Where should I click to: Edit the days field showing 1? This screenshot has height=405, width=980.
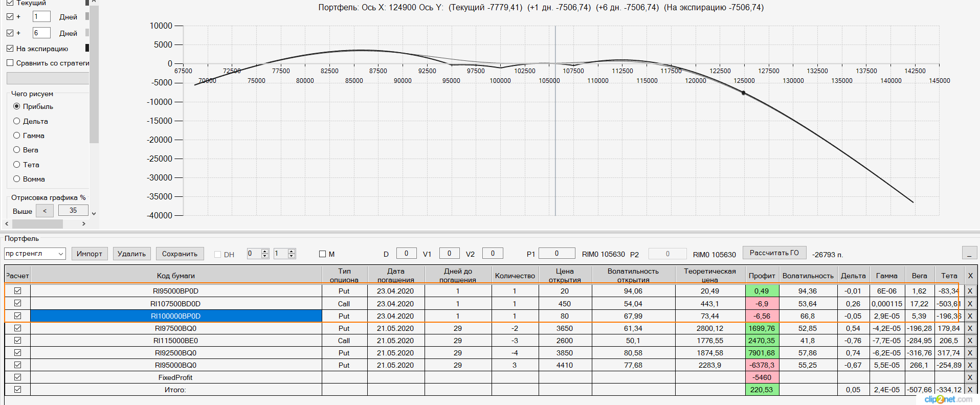coord(41,17)
